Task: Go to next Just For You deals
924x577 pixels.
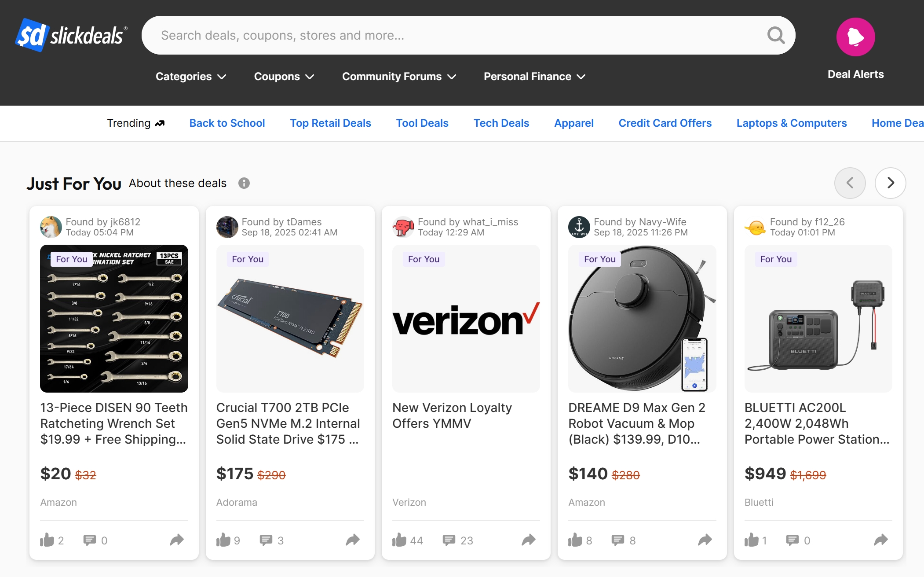Action: click(891, 183)
